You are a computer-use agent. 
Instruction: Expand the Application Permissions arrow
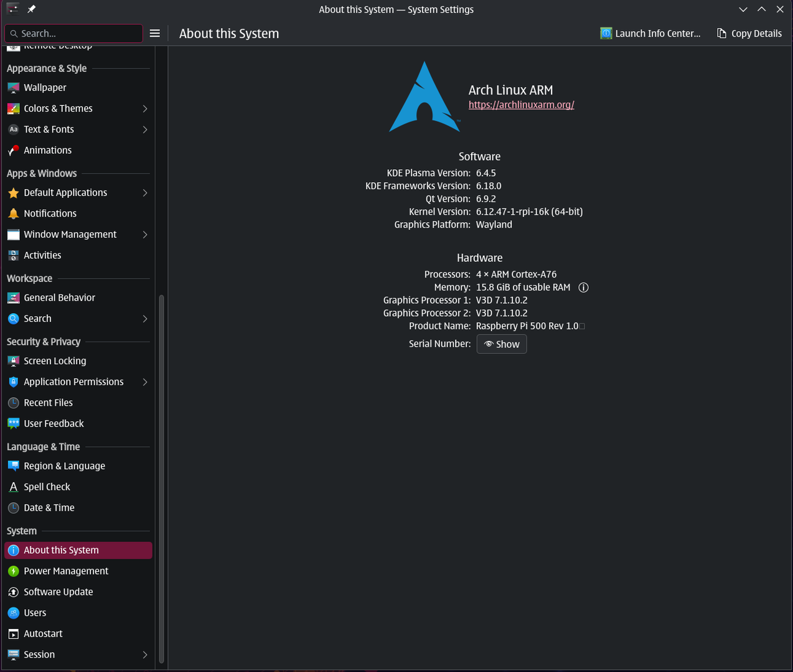pos(145,382)
